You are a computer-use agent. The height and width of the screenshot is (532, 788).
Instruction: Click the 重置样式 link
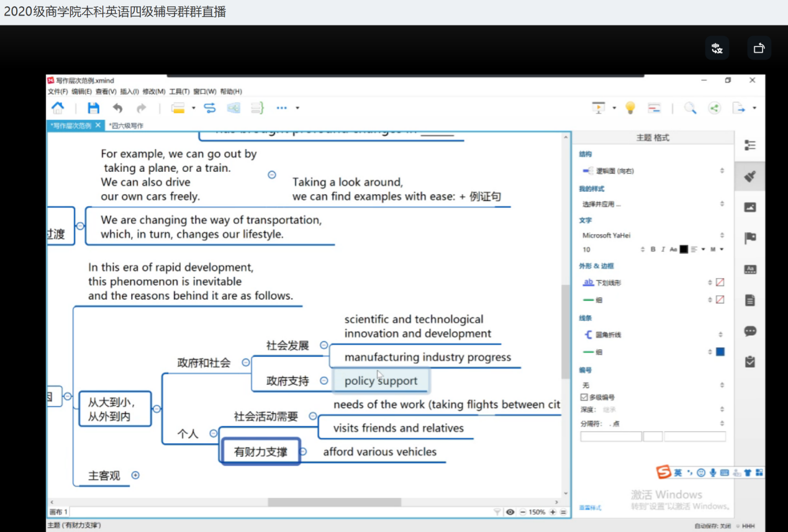pos(590,508)
